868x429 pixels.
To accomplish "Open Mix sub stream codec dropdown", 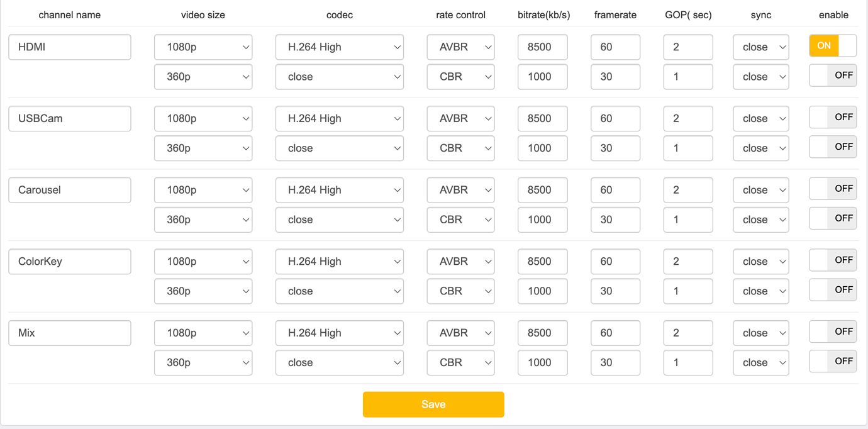I will tap(339, 363).
